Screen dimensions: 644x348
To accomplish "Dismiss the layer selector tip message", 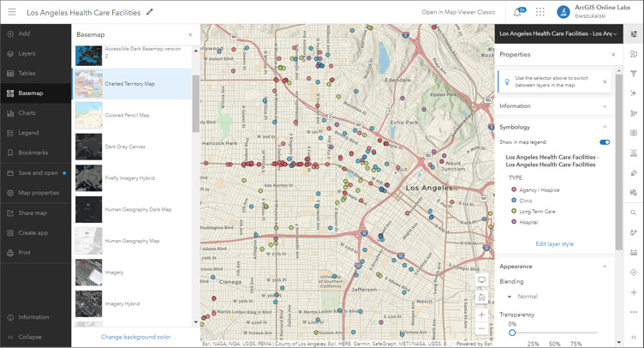I will click(x=605, y=81).
